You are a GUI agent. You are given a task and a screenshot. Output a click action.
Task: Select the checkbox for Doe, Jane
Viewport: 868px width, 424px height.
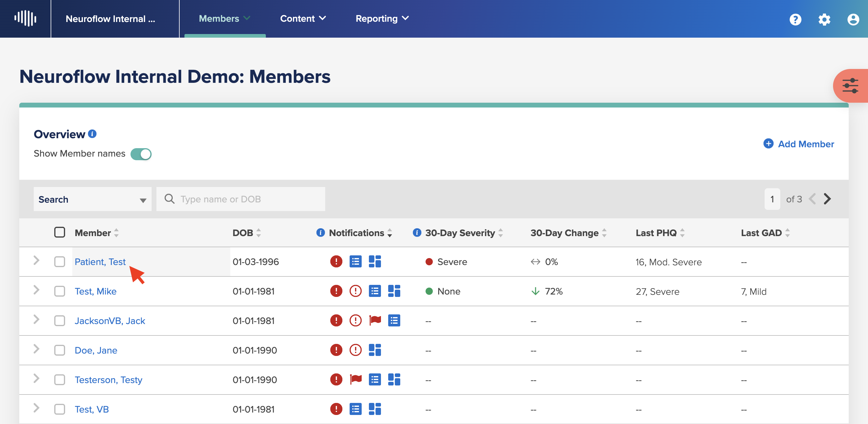click(60, 350)
